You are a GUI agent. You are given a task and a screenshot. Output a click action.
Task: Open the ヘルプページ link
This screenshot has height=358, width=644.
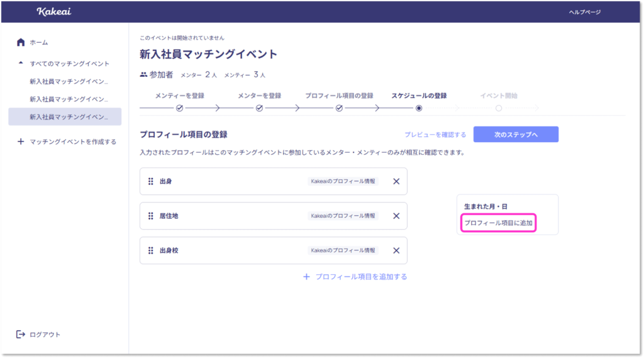584,12
